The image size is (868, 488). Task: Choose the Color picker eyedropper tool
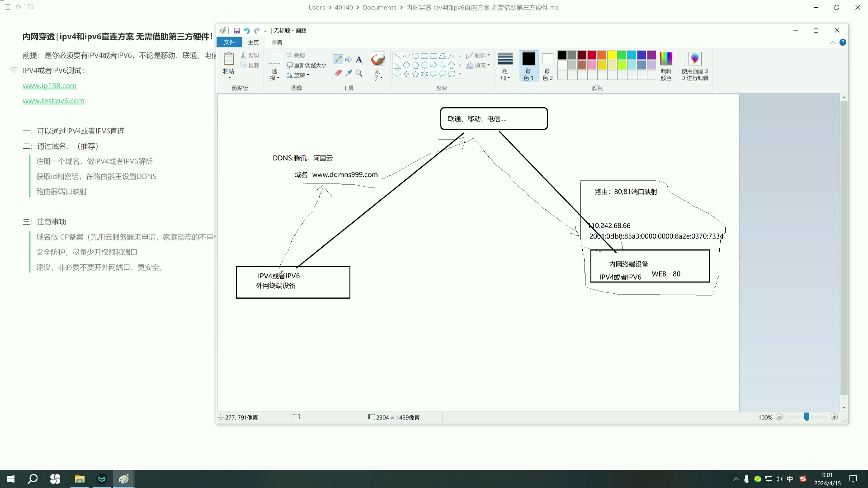tap(349, 73)
